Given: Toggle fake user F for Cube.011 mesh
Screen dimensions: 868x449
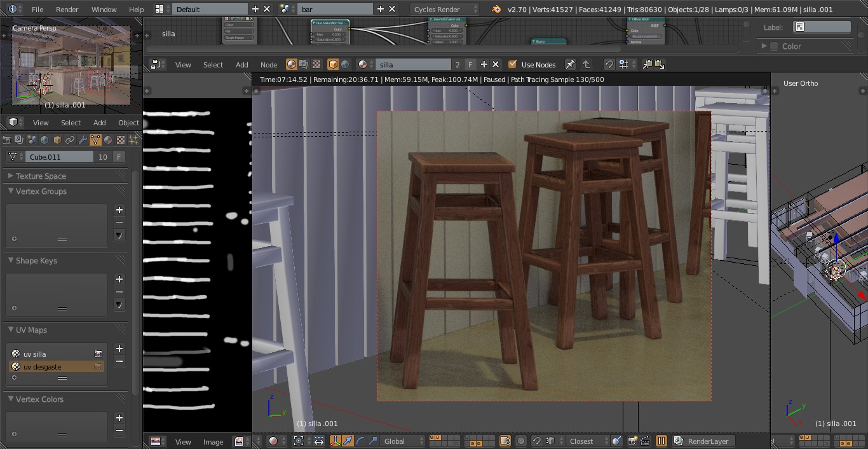Looking at the screenshot, I should tap(119, 156).
